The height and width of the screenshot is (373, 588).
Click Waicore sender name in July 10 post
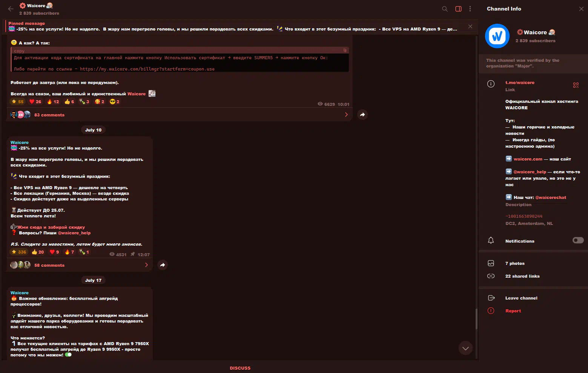[x=20, y=142]
